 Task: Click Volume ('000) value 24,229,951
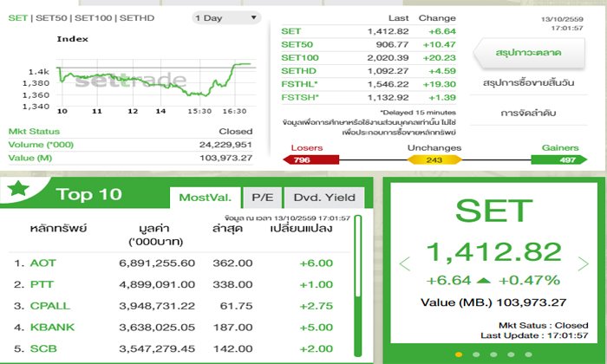[225, 145]
